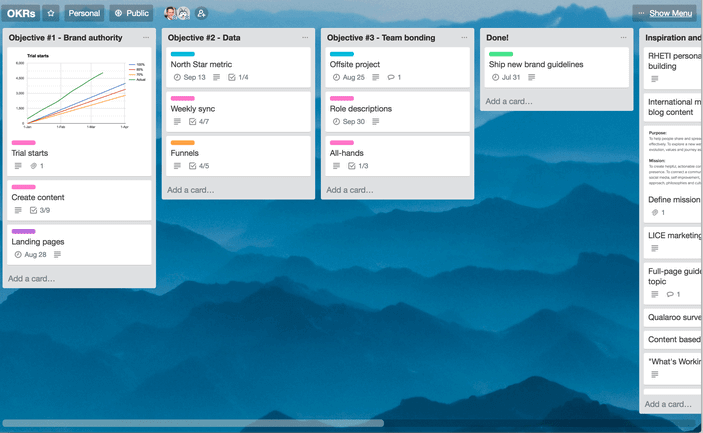
Task: Click comment icon on Offsite project card
Action: pos(391,77)
